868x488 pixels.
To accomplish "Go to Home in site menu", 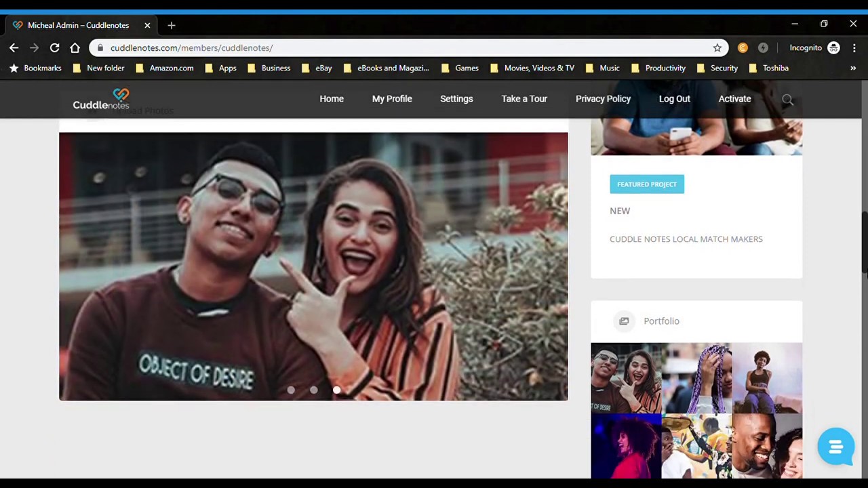I will point(332,99).
